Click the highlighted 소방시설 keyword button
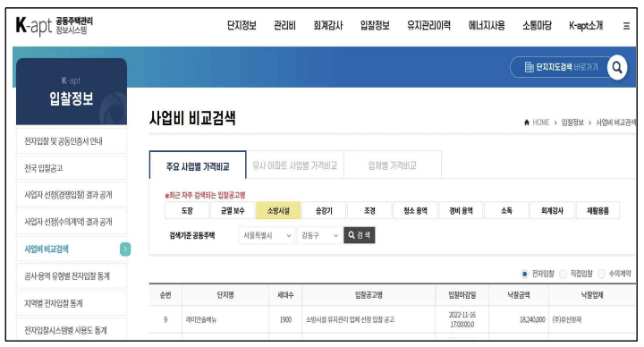The width and height of the screenshot is (644, 347). click(278, 210)
